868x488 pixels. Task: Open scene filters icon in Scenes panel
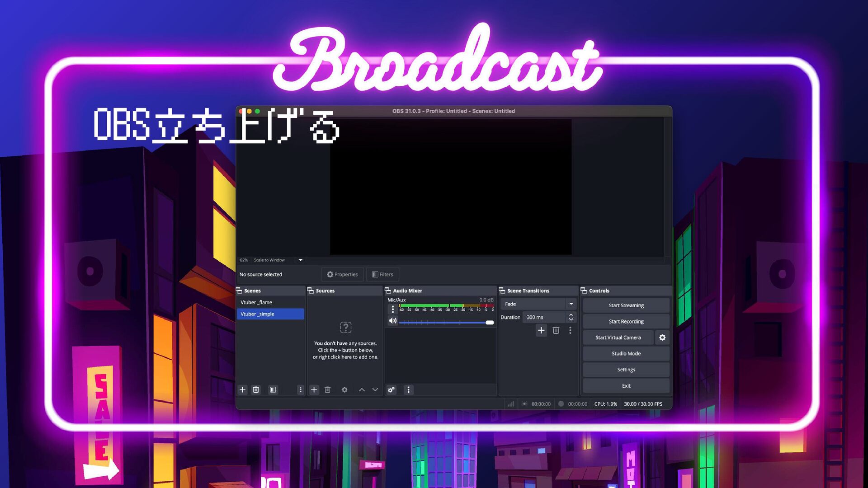click(x=273, y=389)
